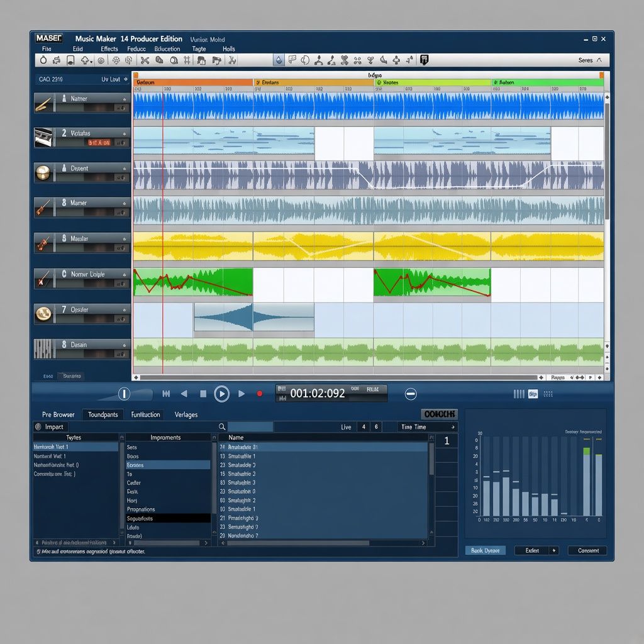Viewport: 644px width, 644px height.
Task: Click the magnifier search icon in browser
Action: point(222,427)
